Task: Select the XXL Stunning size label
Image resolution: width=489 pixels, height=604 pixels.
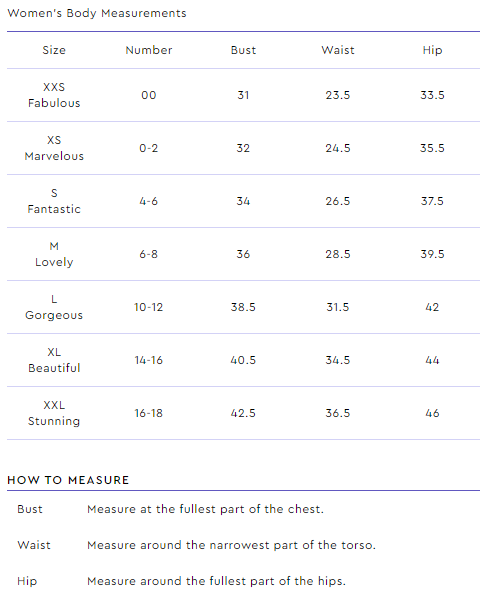Action: [54, 413]
